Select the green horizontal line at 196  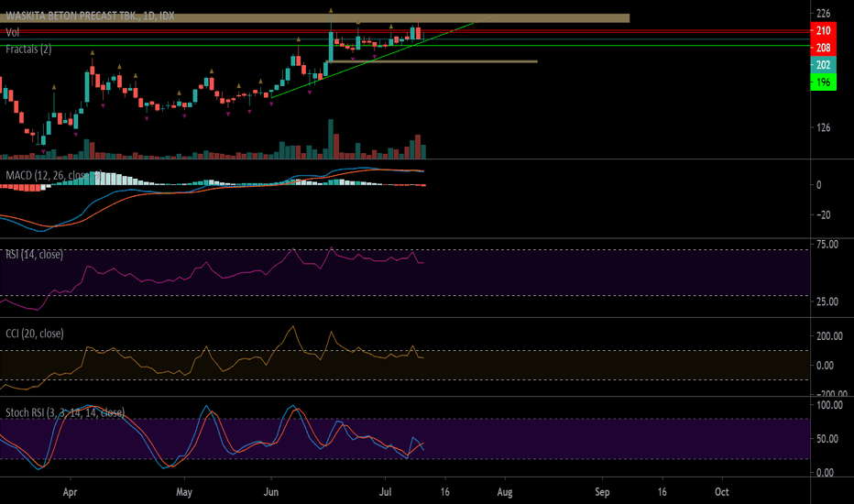405,46
